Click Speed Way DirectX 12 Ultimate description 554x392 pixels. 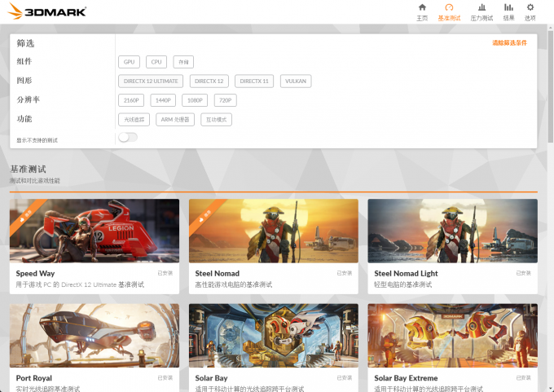(x=80, y=284)
